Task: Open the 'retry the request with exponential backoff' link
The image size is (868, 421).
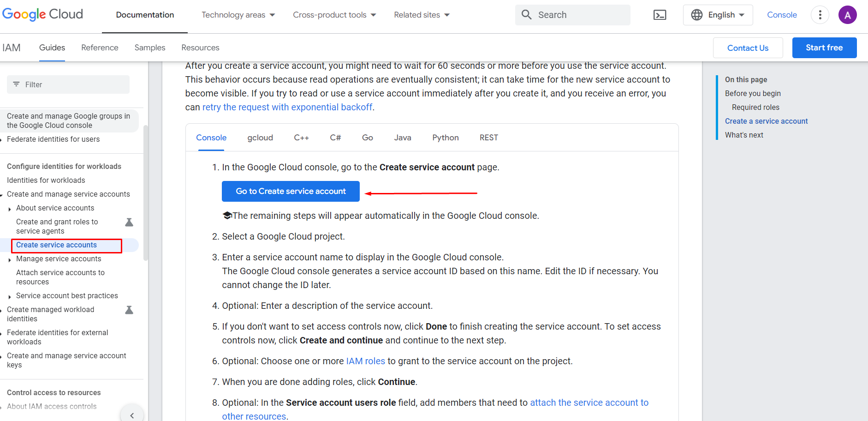Action: [287, 107]
